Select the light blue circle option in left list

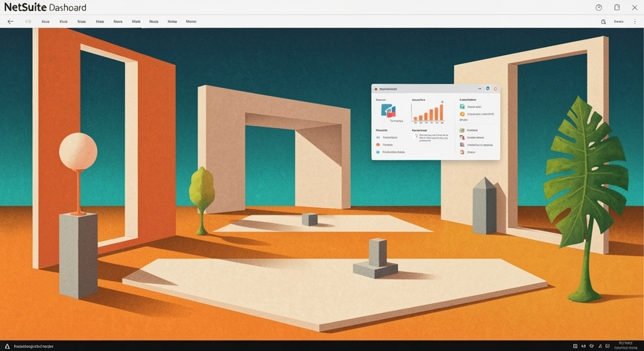(378, 152)
